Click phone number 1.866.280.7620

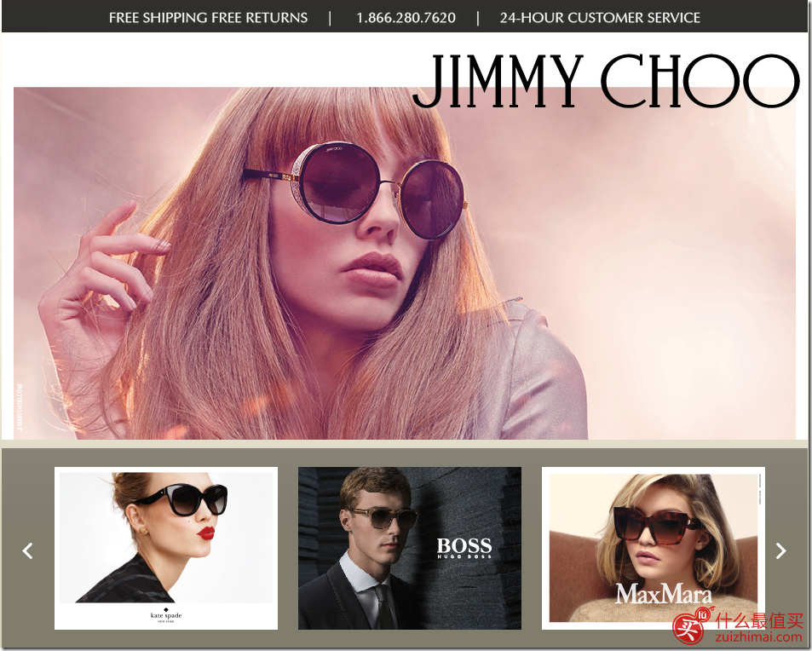406,18
